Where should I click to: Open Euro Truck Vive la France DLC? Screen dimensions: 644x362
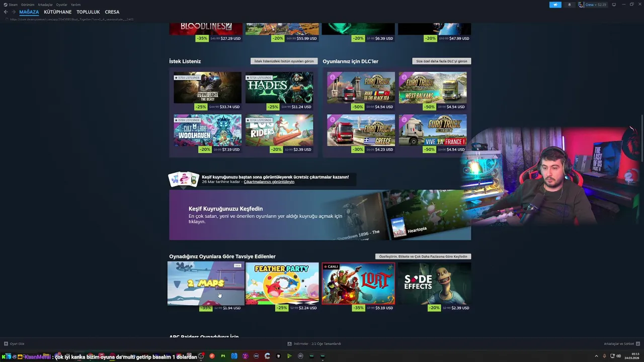(x=433, y=131)
